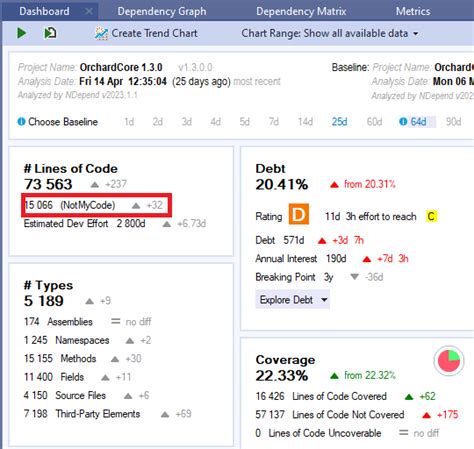
Task: Switch to the Metrics tab
Action: pos(413,11)
